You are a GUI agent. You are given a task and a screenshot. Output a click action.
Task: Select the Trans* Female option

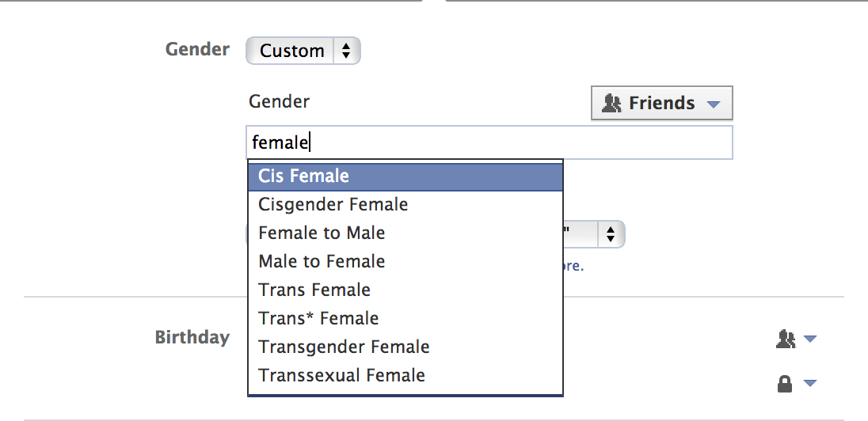318,318
